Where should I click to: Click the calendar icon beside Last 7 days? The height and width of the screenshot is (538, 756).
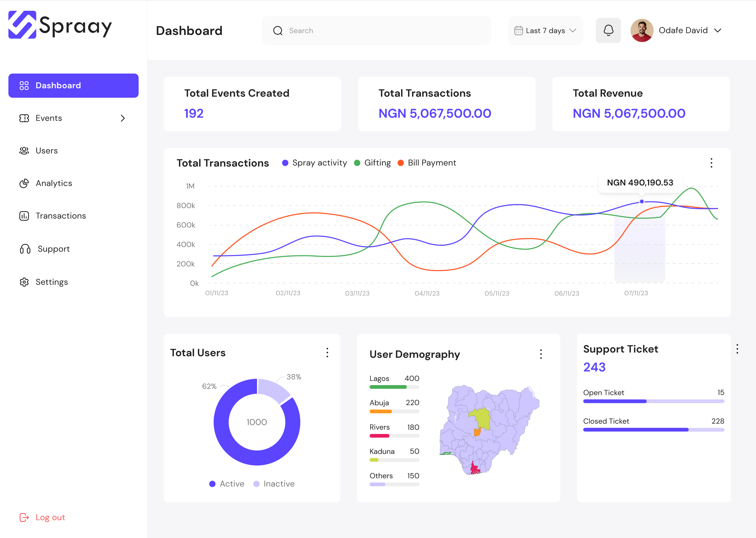[x=518, y=30]
